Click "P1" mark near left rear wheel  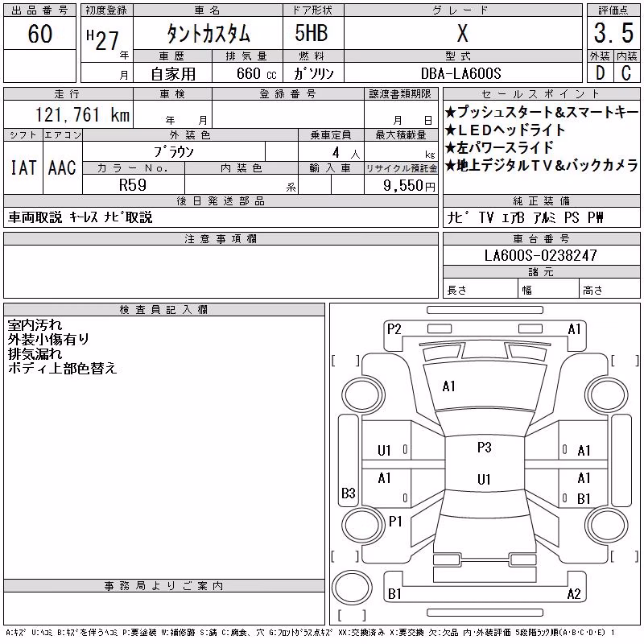[x=395, y=522]
